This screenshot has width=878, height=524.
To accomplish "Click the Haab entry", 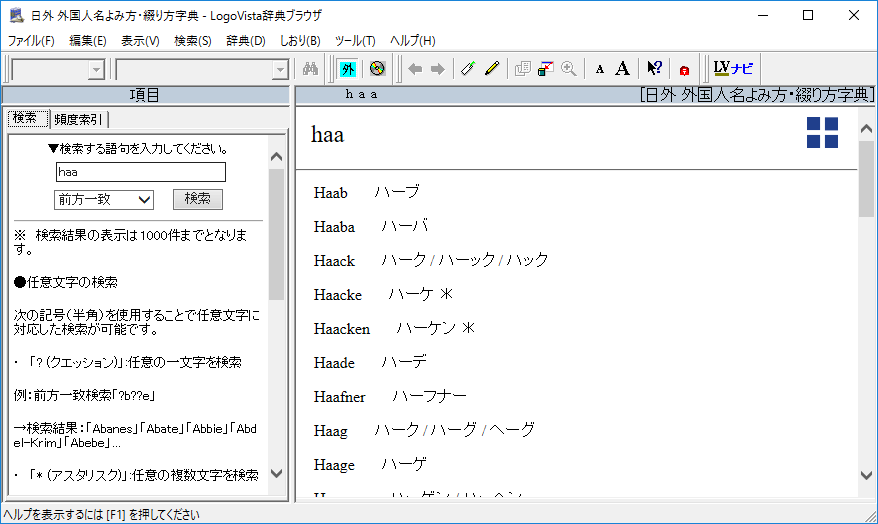I will pyautogui.click(x=330, y=193).
